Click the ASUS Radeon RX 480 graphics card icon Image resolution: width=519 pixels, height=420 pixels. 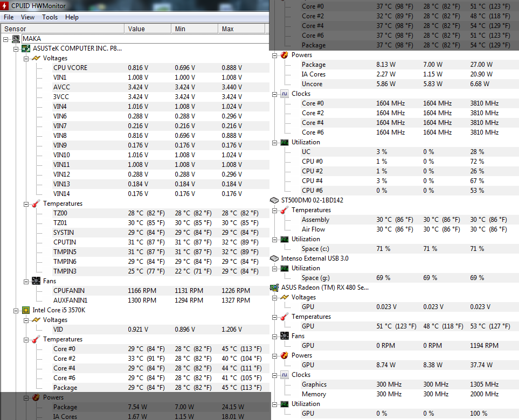tap(274, 288)
